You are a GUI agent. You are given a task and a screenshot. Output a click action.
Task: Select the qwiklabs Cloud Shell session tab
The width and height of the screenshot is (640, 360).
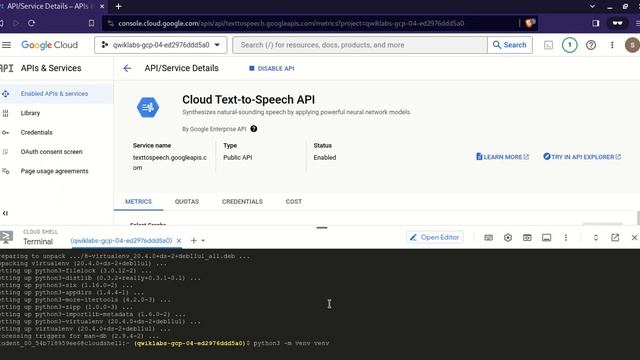click(121, 241)
